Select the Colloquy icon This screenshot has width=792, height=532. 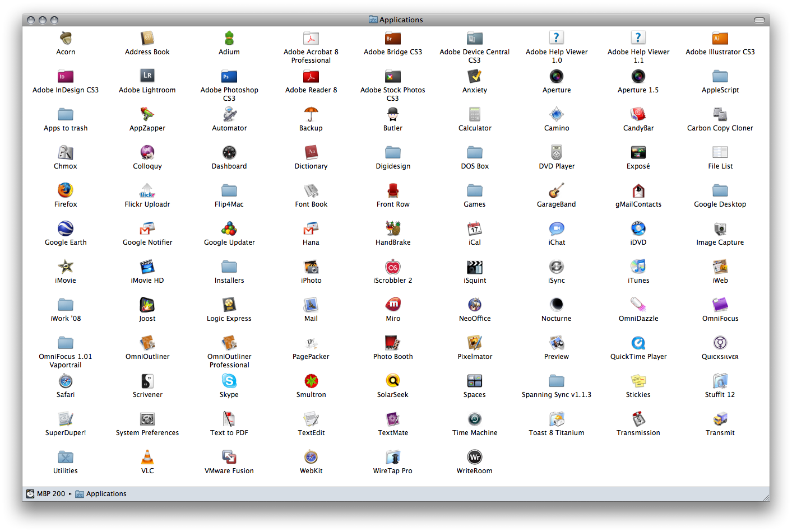tap(147, 152)
